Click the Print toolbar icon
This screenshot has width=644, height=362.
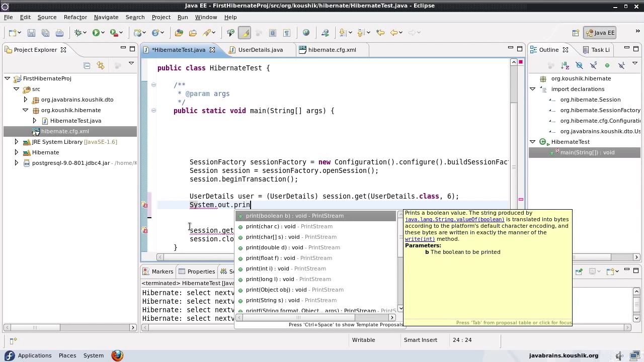(x=59, y=33)
